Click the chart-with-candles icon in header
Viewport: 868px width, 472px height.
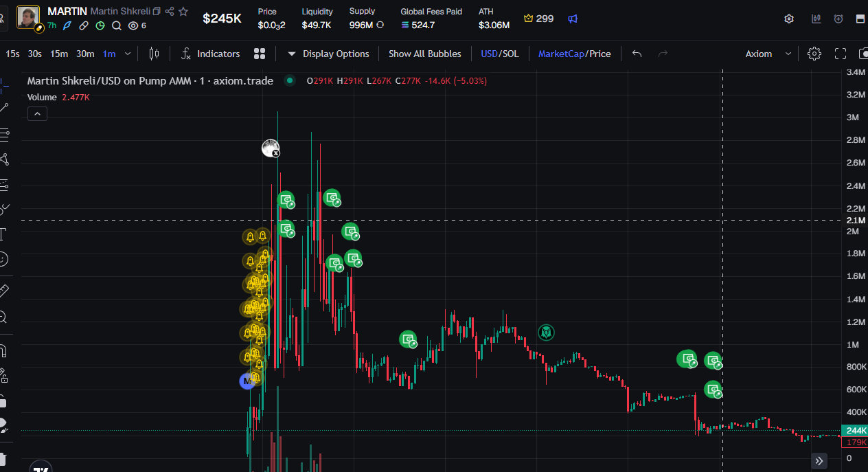[816, 19]
